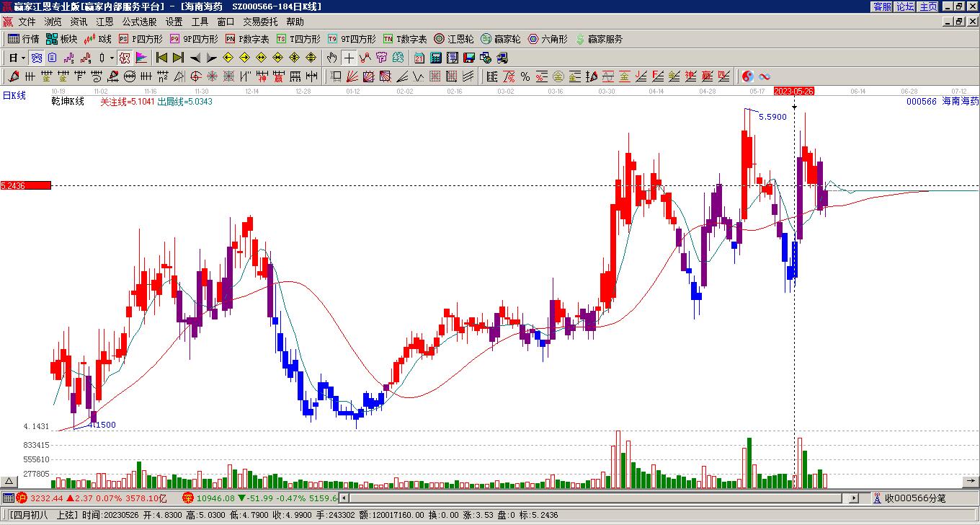
Task: Open the 资讯 menu
Action: coord(79,22)
